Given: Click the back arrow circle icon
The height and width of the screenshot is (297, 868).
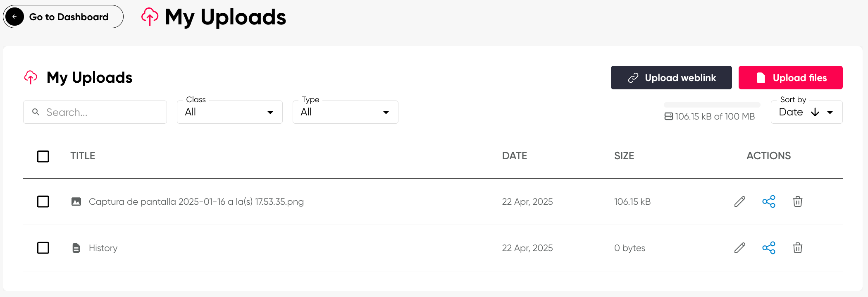Looking at the screenshot, I should tap(15, 17).
